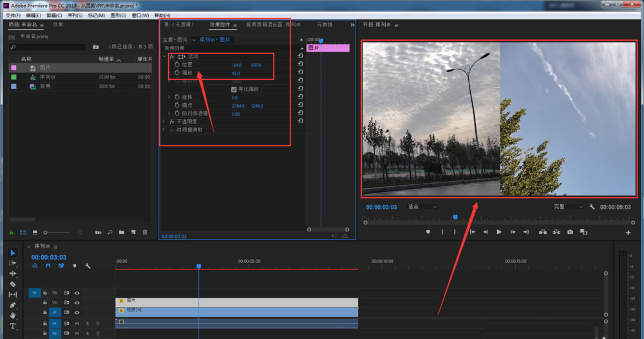
Task: Click Find icon in Project panel footer
Action: click(110, 232)
